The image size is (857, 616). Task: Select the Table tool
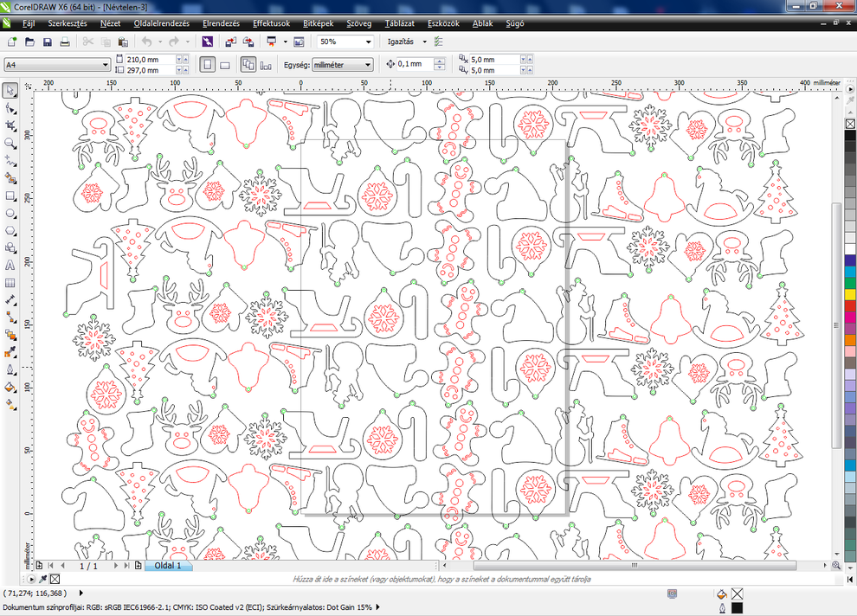[x=10, y=283]
